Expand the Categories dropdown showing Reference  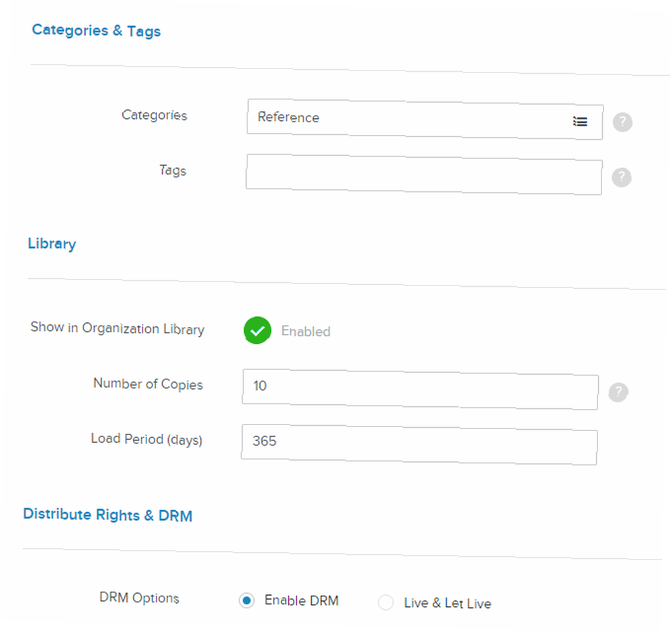point(425,119)
